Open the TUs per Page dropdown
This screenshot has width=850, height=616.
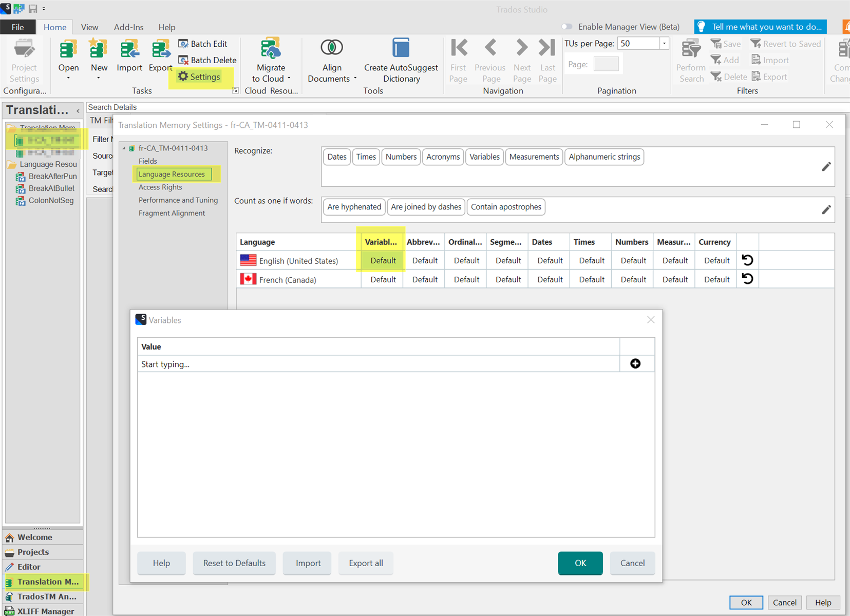pos(664,44)
